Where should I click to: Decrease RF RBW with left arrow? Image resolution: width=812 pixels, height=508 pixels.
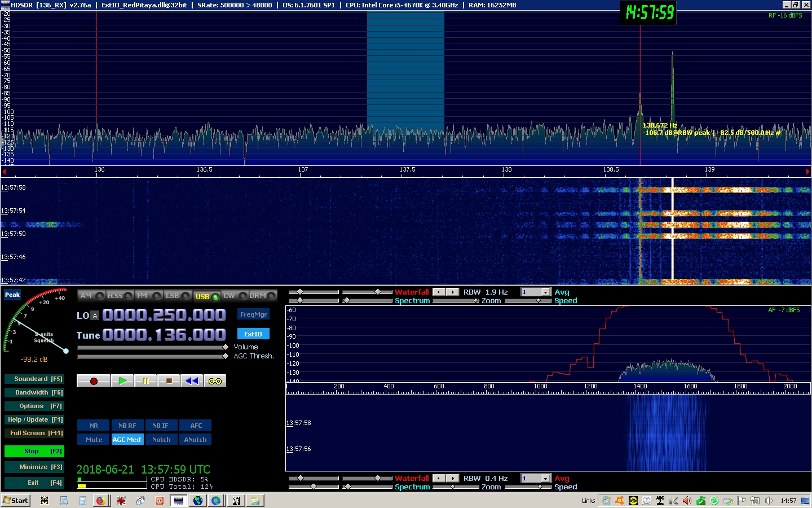point(439,292)
